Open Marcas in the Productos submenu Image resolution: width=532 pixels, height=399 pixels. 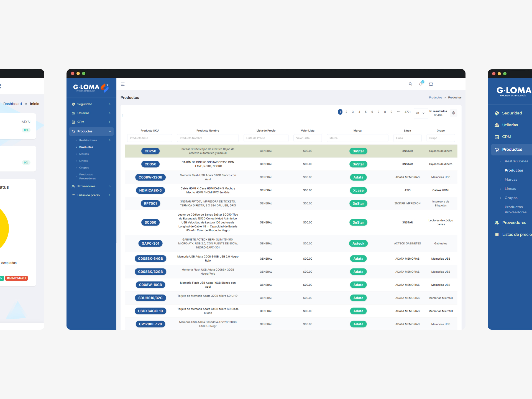click(x=84, y=154)
